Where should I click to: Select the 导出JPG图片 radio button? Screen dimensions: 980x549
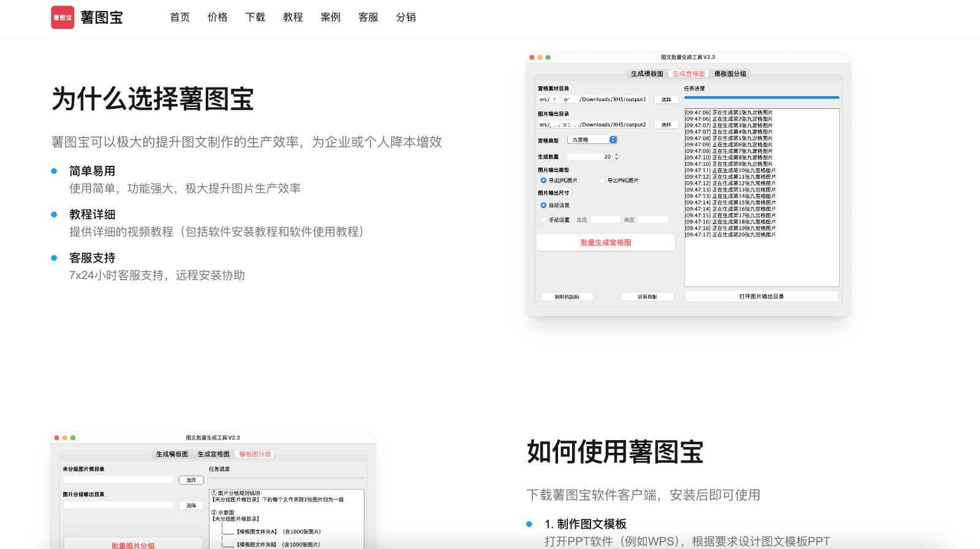click(x=543, y=181)
